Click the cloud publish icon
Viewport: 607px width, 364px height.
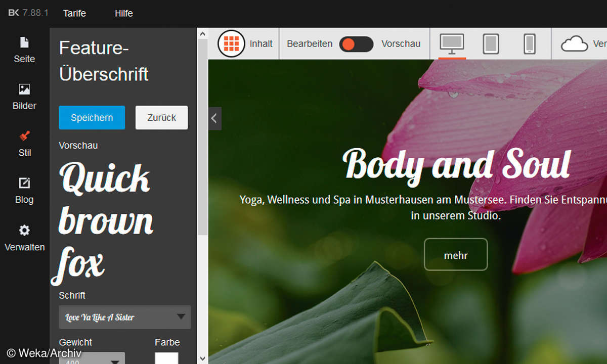point(575,44)
